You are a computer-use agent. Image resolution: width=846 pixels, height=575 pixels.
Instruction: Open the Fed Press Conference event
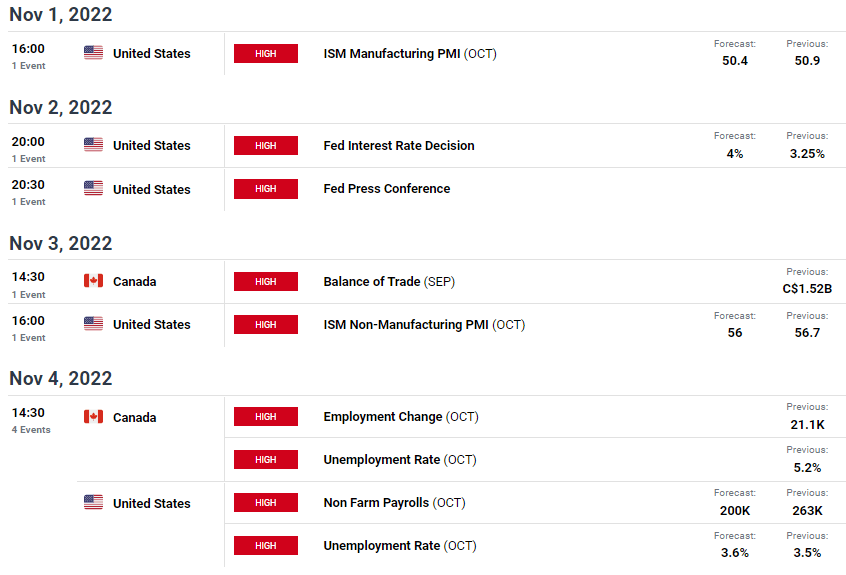tap(387, 189)
